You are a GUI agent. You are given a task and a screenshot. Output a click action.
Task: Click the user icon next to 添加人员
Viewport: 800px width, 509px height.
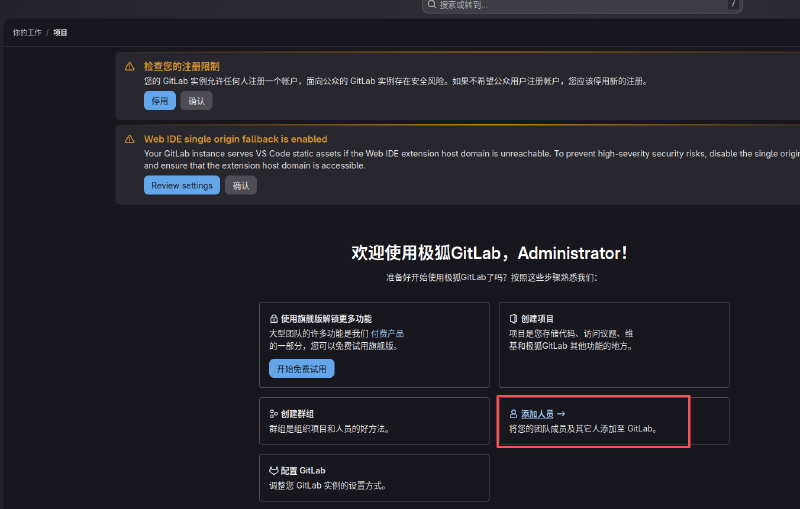click(x=513, y=414)
